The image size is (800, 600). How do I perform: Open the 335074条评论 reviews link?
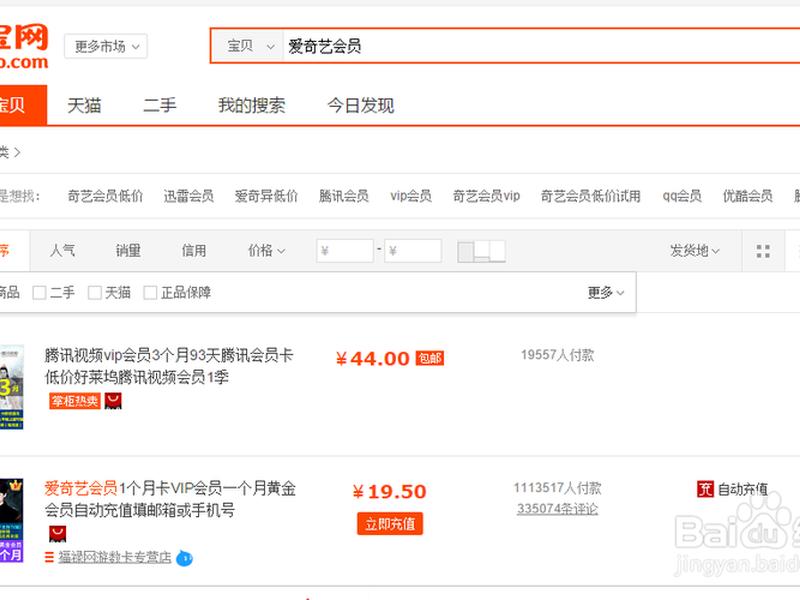coord(557,509)
